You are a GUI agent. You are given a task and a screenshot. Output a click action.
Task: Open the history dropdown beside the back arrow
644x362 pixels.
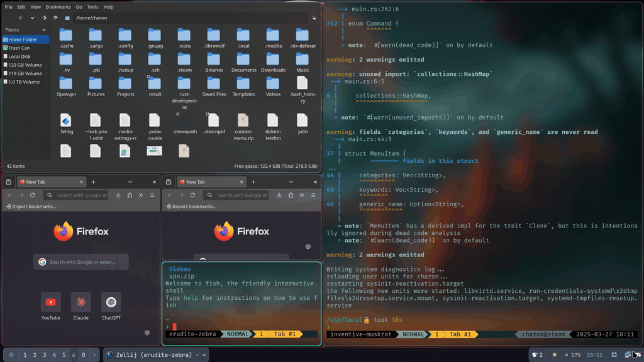(x=32, y=18)
